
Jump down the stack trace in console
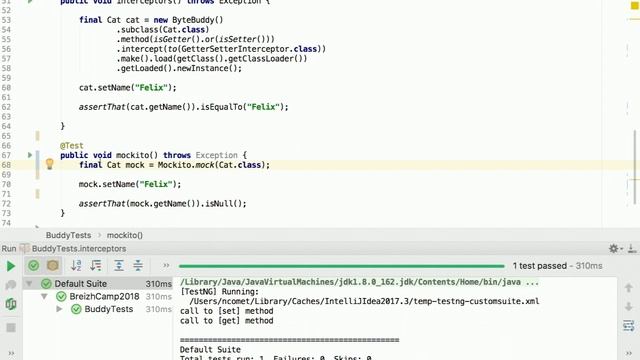pos(629,307)
